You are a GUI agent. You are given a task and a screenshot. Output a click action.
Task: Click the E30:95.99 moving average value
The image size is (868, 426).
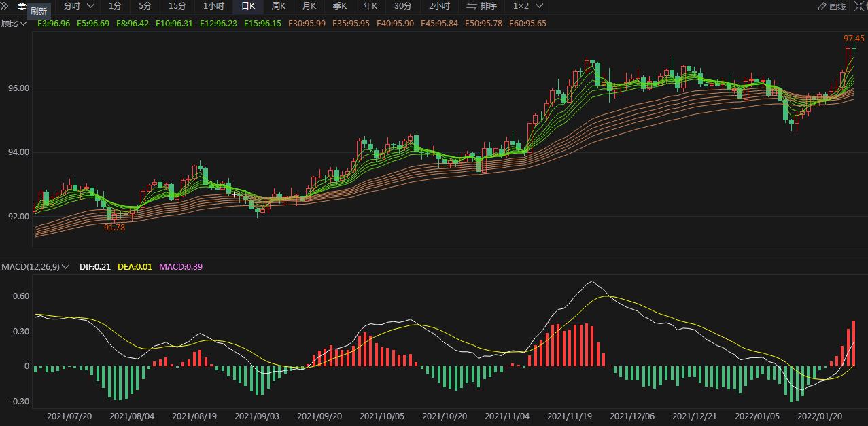(307, 23)
